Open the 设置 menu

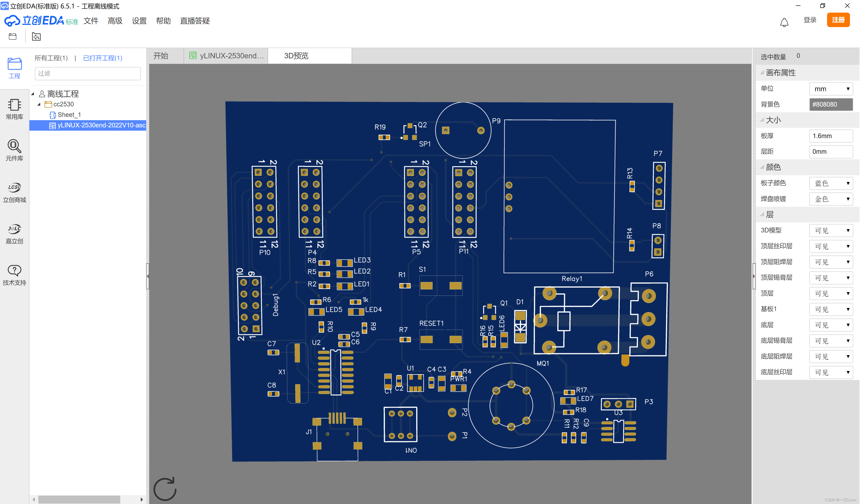coord(139,21)
